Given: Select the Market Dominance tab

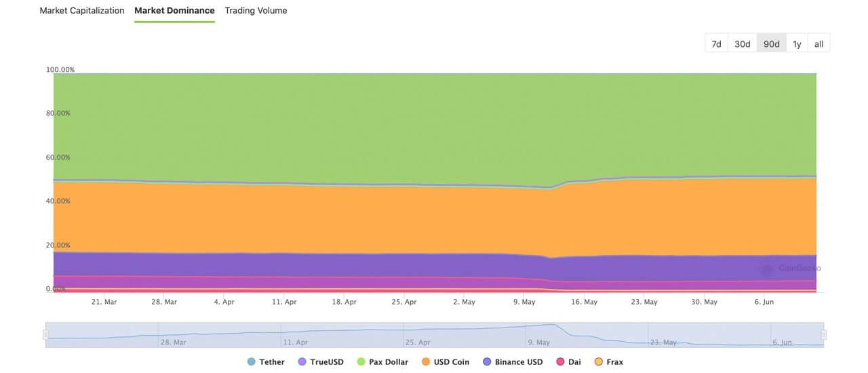Looking at the screenshot, I should [174, 11].
